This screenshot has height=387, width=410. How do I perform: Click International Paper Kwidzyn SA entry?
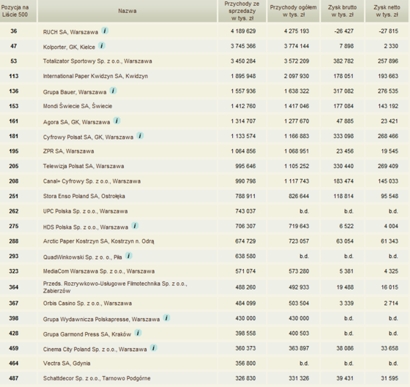[x=95, y=76]
